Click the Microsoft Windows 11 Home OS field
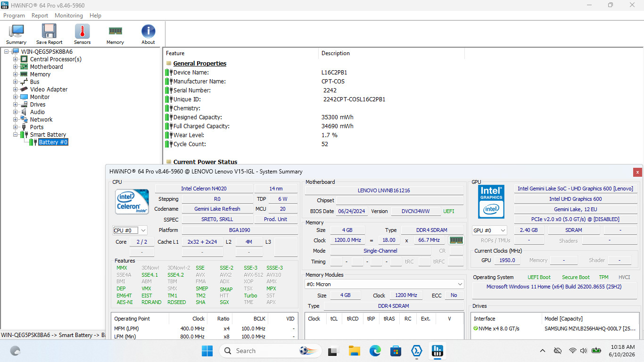Screen dimensions: 644x362 (x=554, y=289)
